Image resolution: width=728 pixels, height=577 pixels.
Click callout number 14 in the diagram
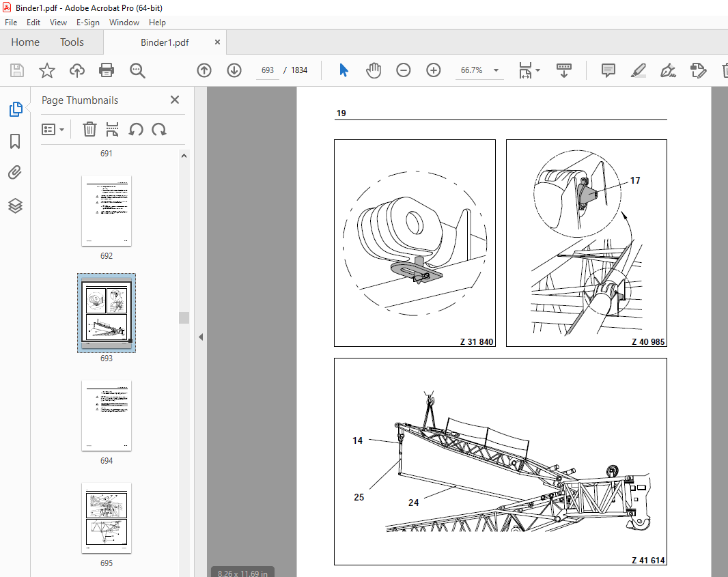357,440
